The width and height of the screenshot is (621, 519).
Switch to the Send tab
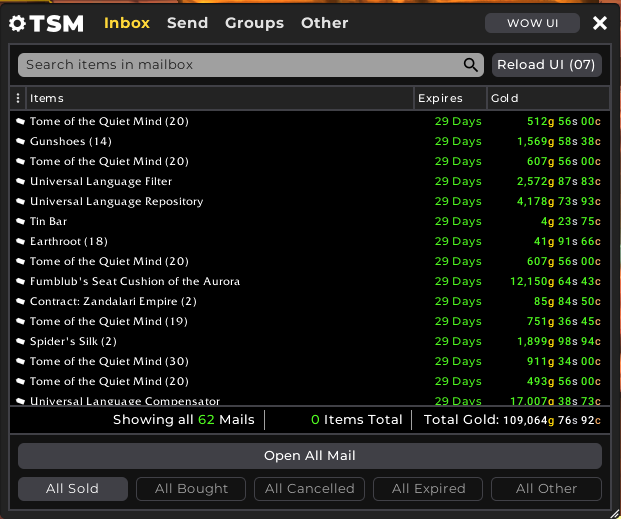(x=187, y=23)
